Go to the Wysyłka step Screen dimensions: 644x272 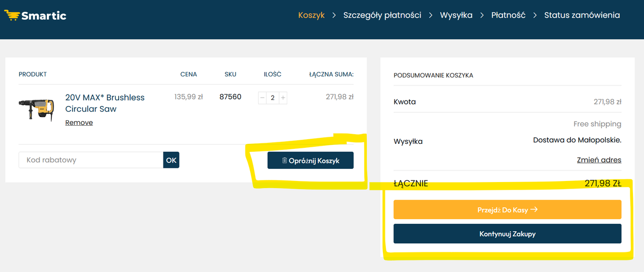(456, 15)
